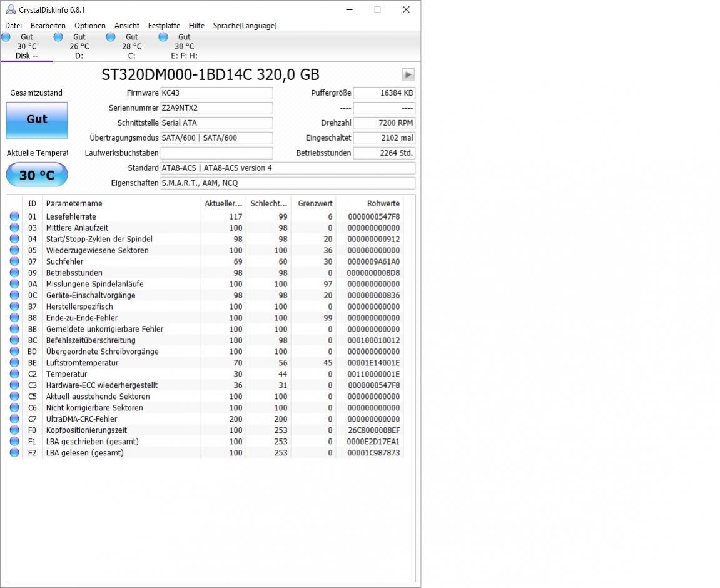Click the disk model title ST320DM000-1BD14C
This screenshot has height=588, width=720.
point(210,74)
